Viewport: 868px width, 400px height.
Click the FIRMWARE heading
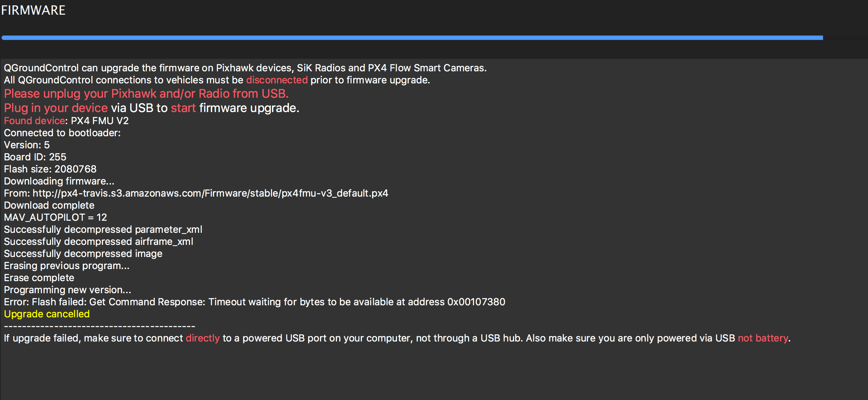[33, 10]
